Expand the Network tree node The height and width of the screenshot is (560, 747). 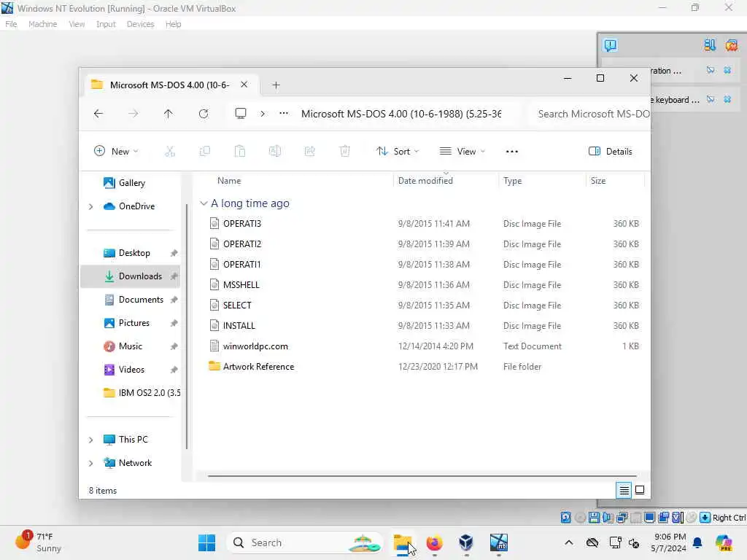(x=90, y=463)
